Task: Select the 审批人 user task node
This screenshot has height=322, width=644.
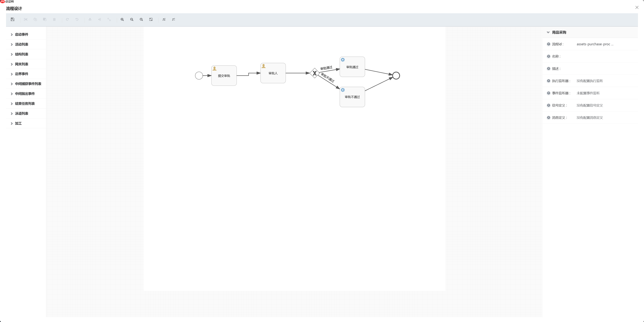Action: (273, 73)
